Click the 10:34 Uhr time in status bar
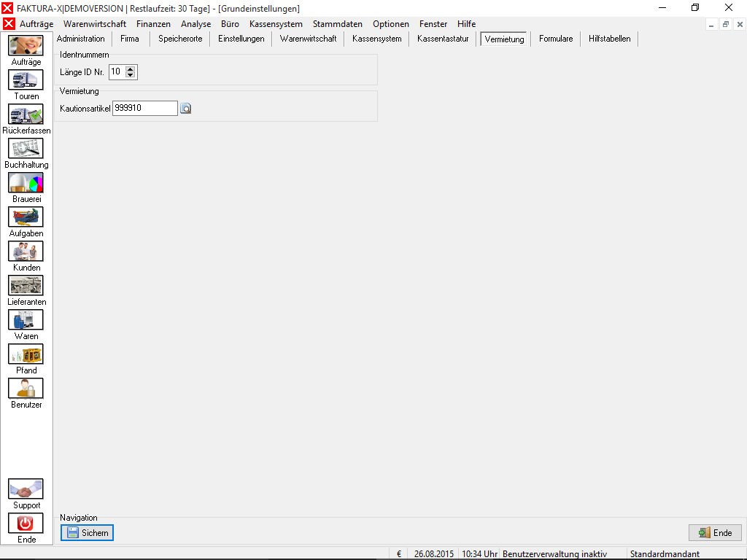 [x=480, y=554]
